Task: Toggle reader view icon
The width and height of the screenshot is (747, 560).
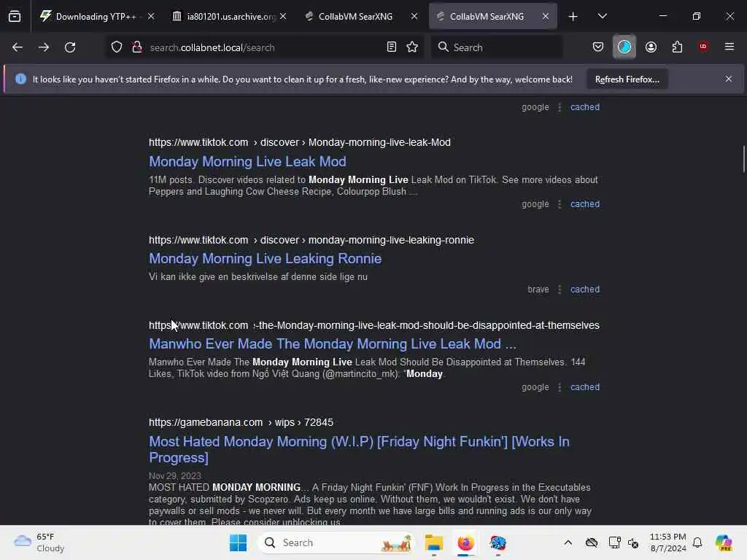Action: coord(392,47)
